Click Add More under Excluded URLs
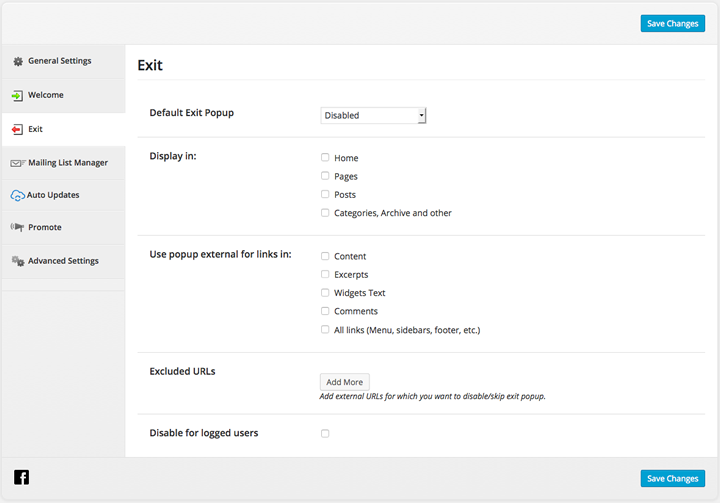 tap(344, 382)
